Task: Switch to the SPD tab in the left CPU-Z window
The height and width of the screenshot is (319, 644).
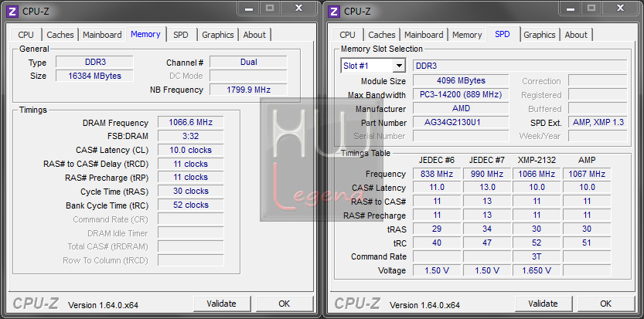Action: [x=180, y=35]
